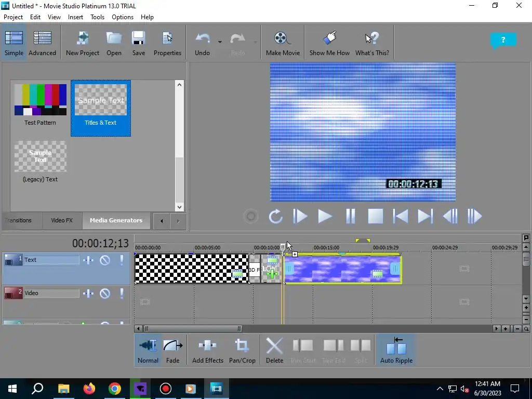
Task: Select the (Legacy) Text generator
Action: pyautogui.click(x=40, y=162)
